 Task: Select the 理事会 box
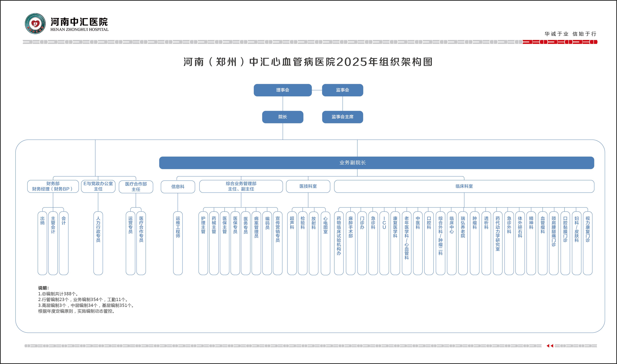click(283, 90)
